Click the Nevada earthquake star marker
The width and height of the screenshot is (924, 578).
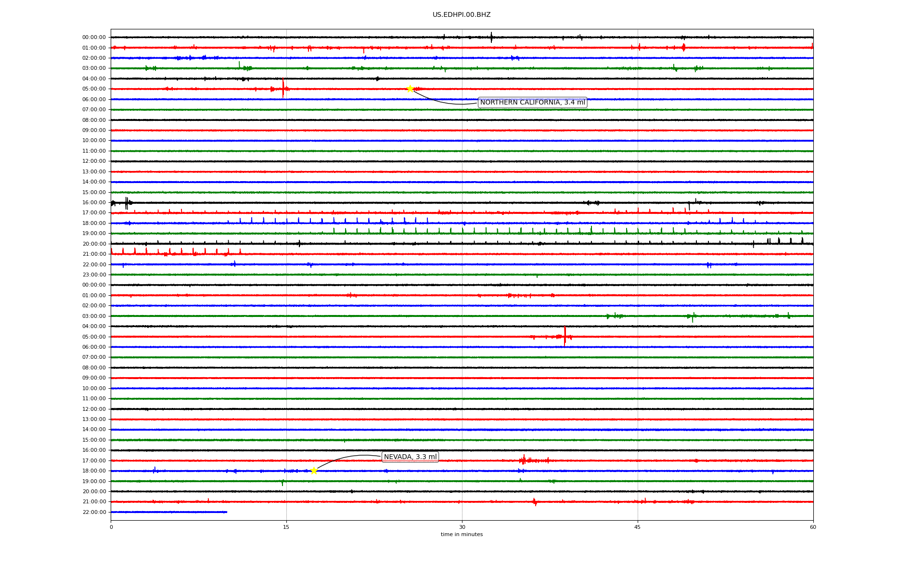pyautogui.click(x=314, y=471)
